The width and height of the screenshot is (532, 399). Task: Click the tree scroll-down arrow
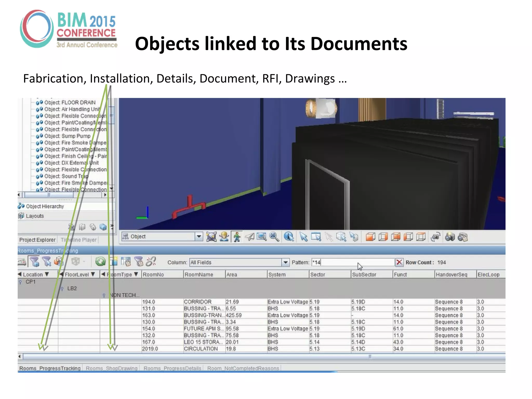(111, 189)
